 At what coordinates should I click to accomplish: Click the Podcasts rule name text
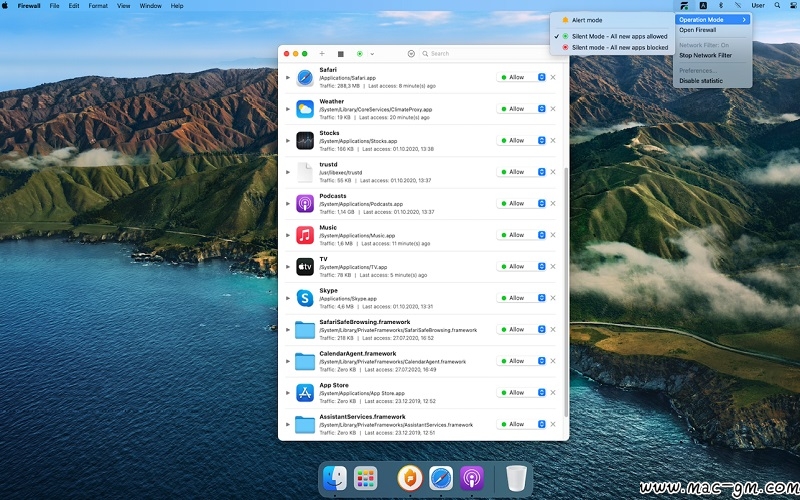333,196
